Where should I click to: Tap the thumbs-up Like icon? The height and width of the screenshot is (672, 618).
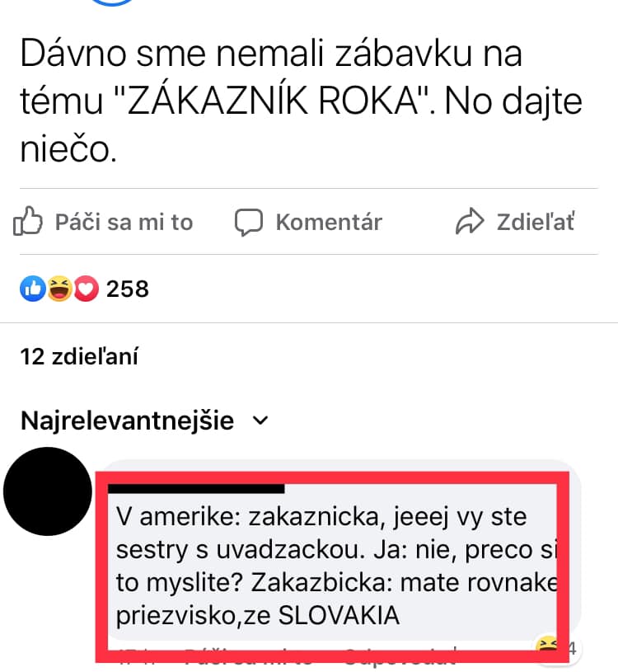coord(28,221)
